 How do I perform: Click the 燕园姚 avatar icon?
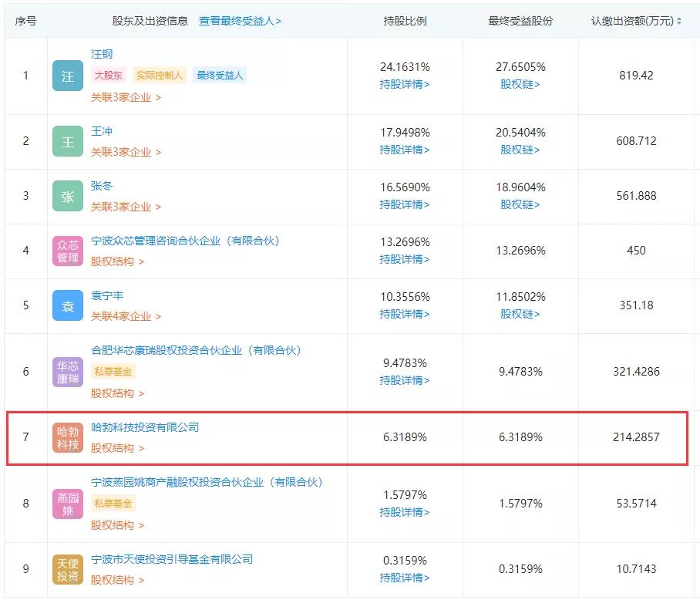67,503
